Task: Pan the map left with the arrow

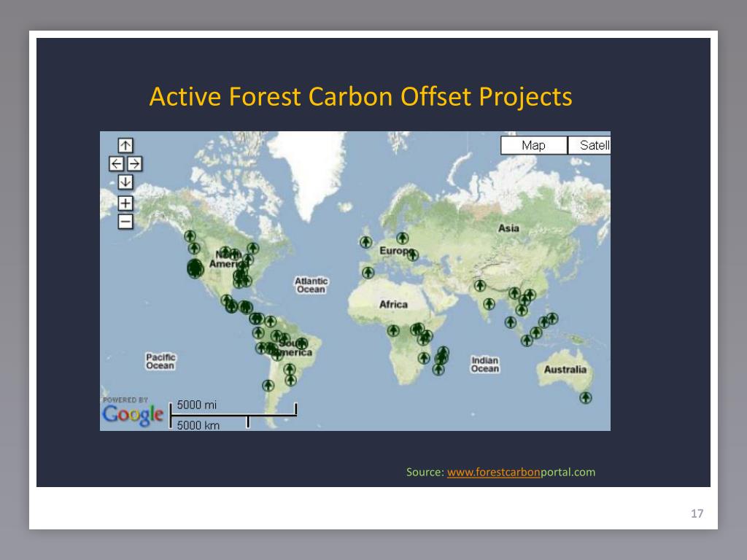Action: click(116, 164)
